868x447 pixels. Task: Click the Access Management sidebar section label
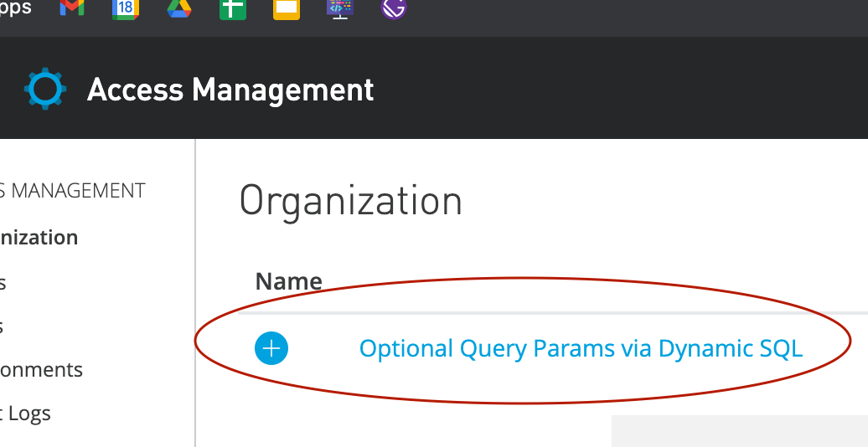tap(73, 191)
